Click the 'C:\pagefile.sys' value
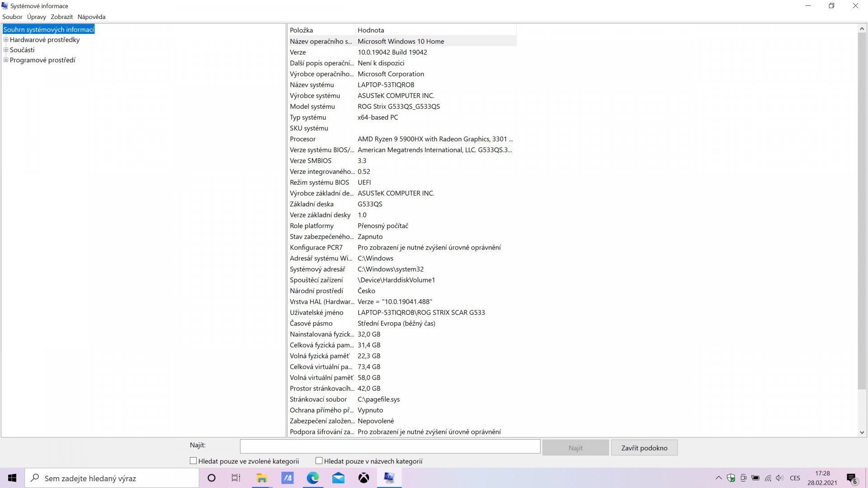Image resolution: width=868 pixels, height=488 pixels. (378, 399)
